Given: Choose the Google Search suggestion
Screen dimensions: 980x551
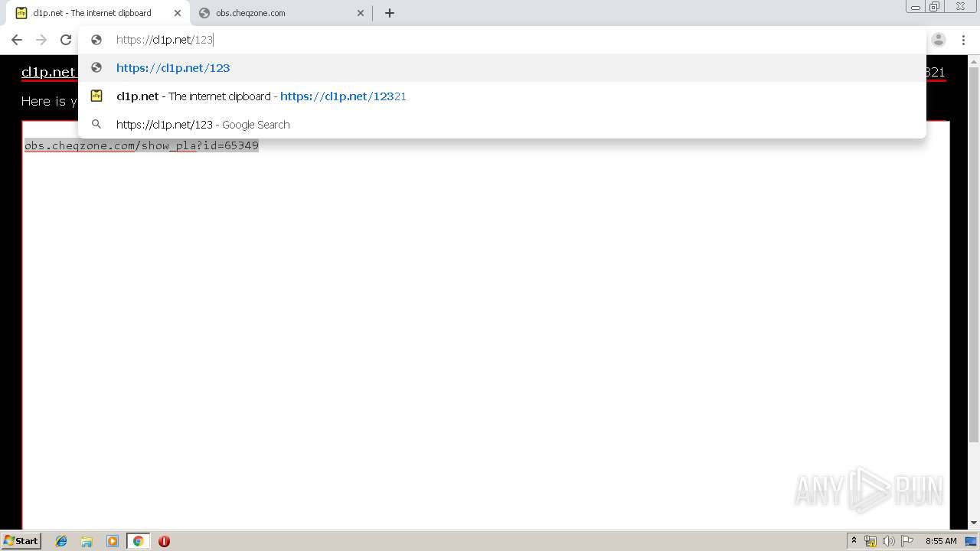Looking at the screenshot, I should (x=502, y=125).
